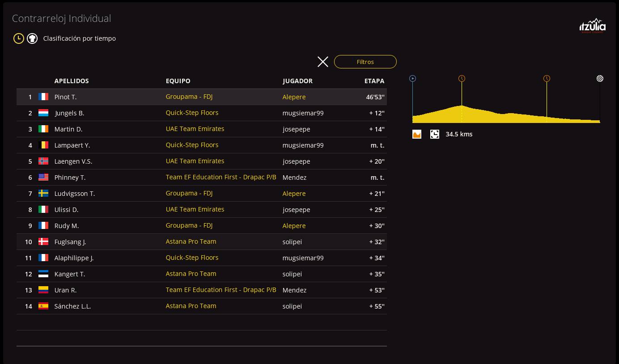Click the yellow stage elevation profile
Viewport: 619px width, 364px height.
(x=506, y=114)
